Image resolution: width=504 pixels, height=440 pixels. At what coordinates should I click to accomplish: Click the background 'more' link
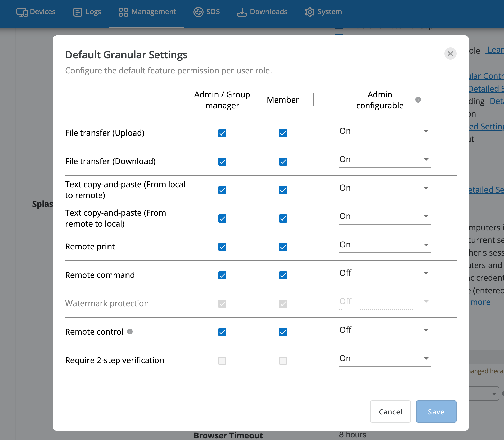[x=480, y=302]
